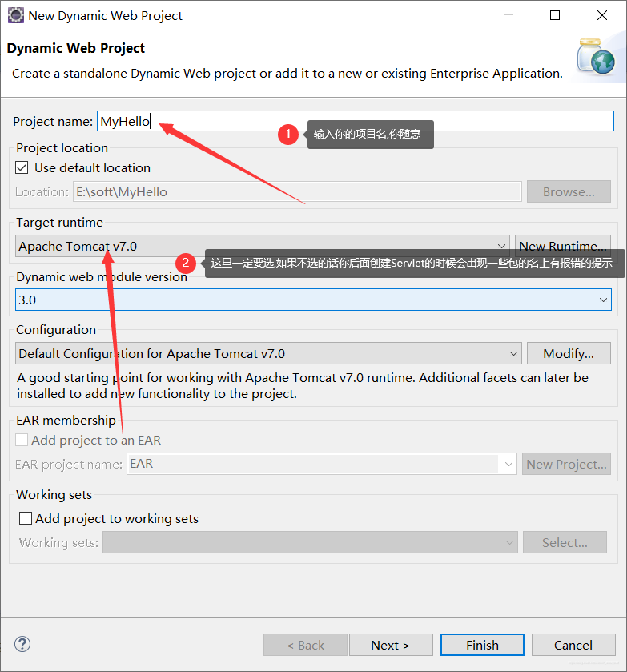Open the Working sets dropdown

coord(310,542)
